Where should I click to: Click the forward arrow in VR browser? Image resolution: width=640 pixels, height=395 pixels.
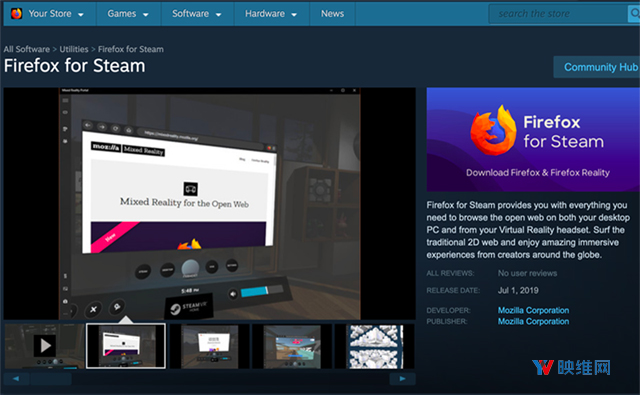point(102,127)
